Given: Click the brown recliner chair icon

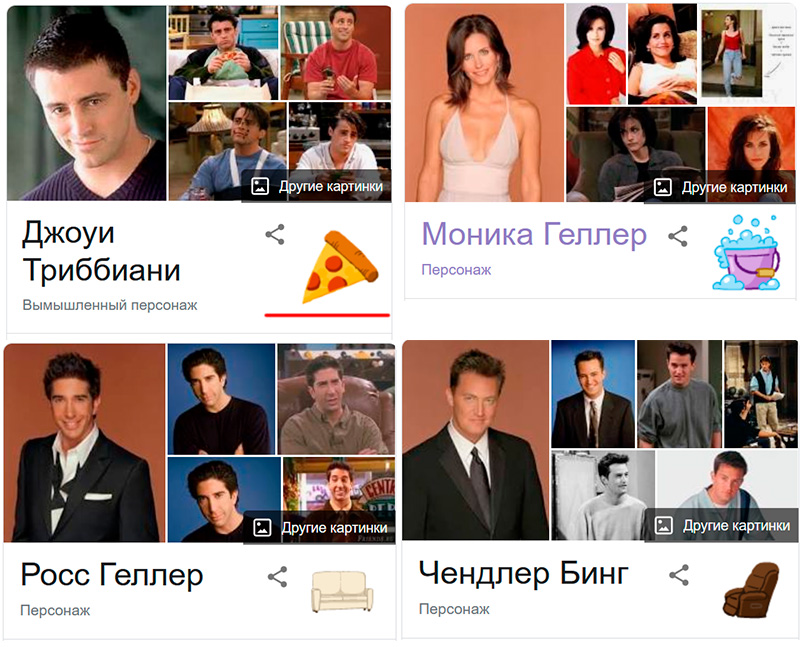Looking at the screenshot, I should [x=751, y=588].
